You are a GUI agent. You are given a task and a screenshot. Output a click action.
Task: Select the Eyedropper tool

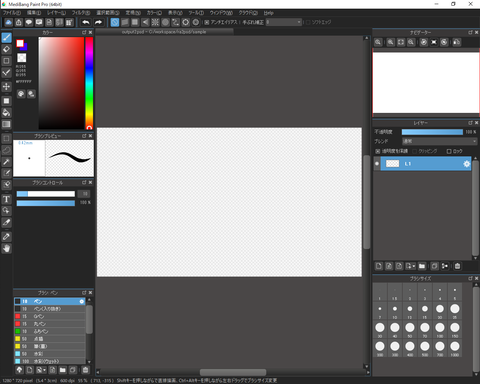(6, 222)
